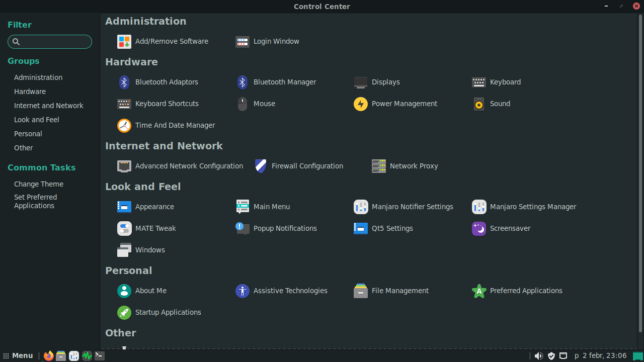
Task: Open About Me
Action: point(142,291)
